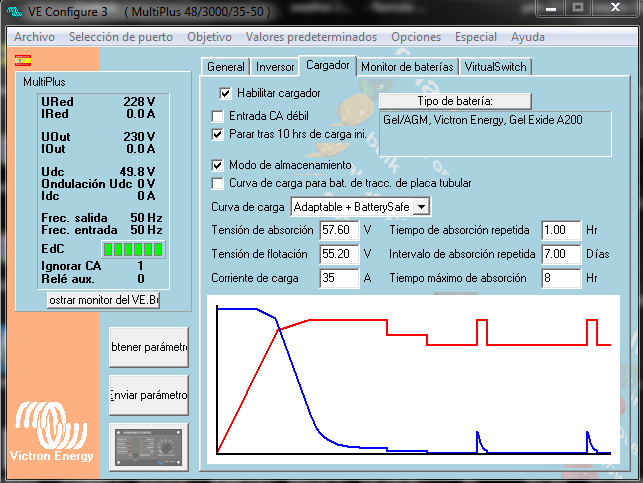Screen dimensions: 643x483
Task: Click the Gel/AGM battery type description box
Action: (495, 134)
